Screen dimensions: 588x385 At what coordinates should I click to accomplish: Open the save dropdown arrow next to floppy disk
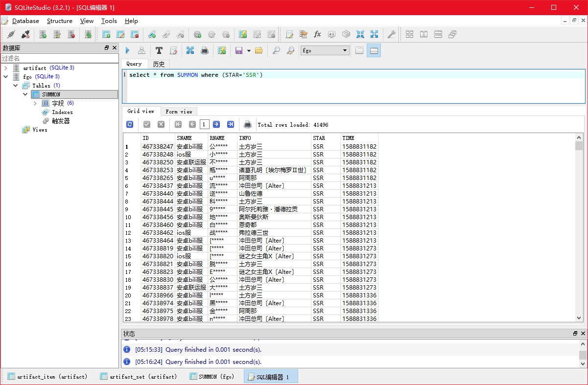point(249,50)
